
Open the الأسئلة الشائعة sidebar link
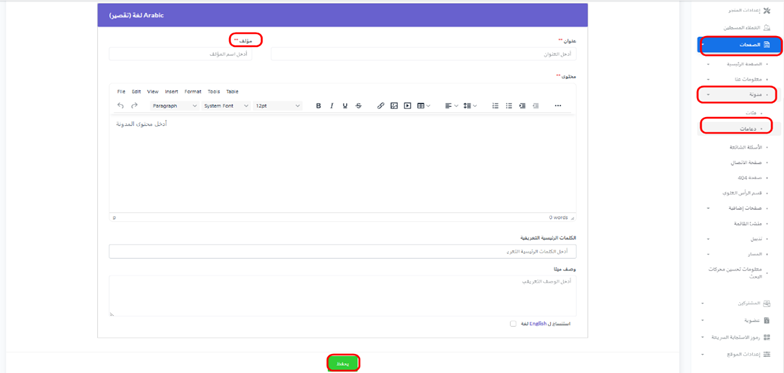[746, 148]
